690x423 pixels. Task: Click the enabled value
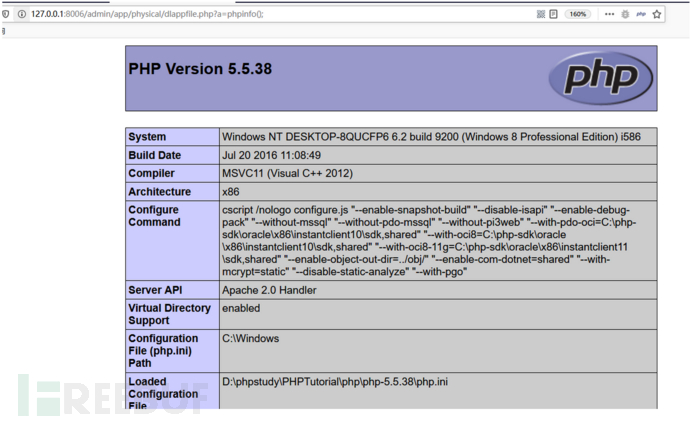241,308
